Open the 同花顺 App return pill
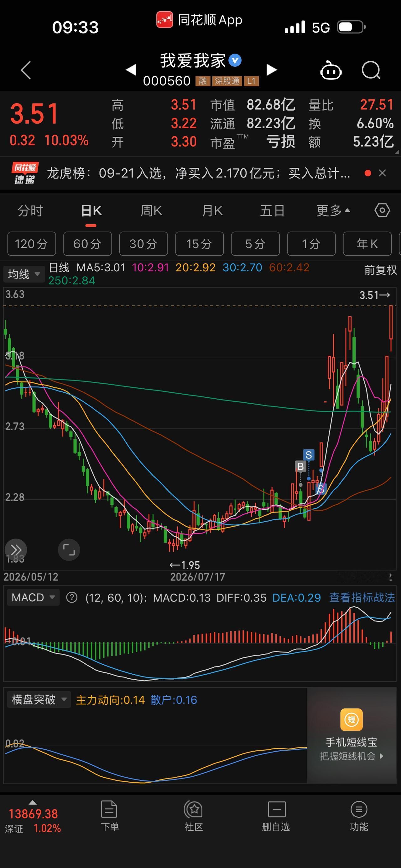The height and width of the screenshot is (868, 401). point(199,20)
